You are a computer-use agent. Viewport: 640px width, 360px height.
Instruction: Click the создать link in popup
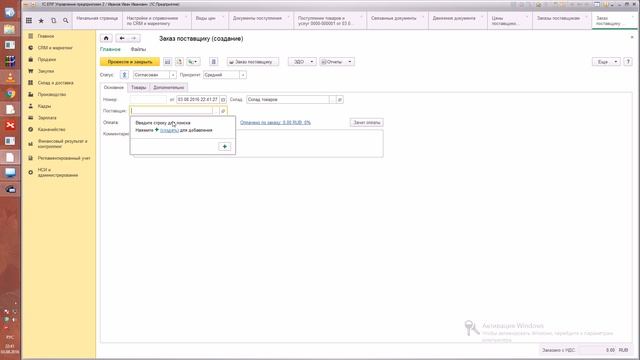point(169,130)
